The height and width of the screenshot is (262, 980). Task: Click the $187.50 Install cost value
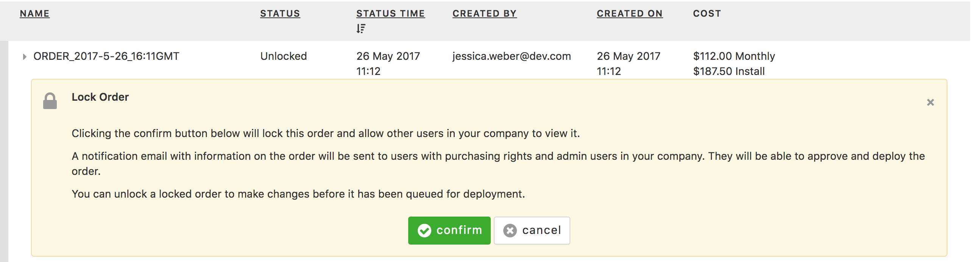pyautogui.click(x=729, y=72)
